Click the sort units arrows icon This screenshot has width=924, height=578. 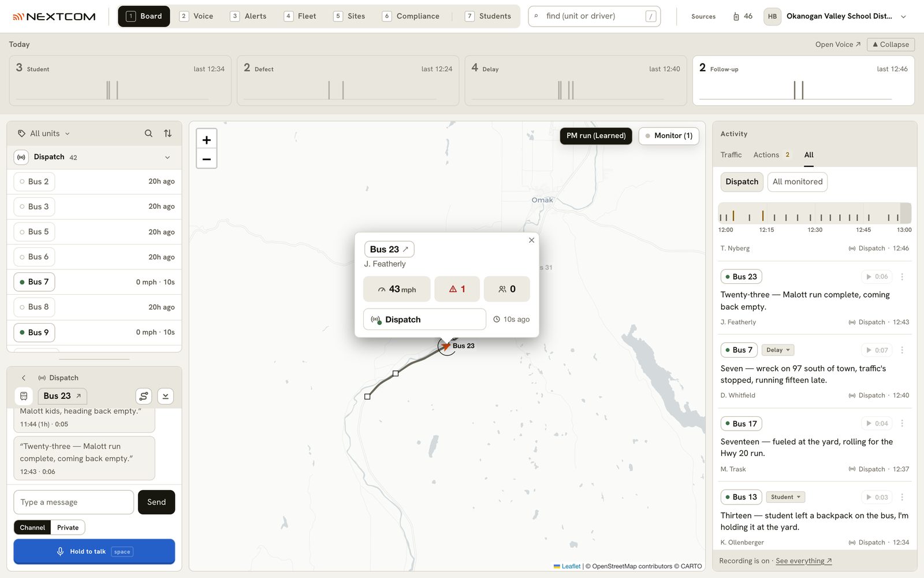coord(167,134)
